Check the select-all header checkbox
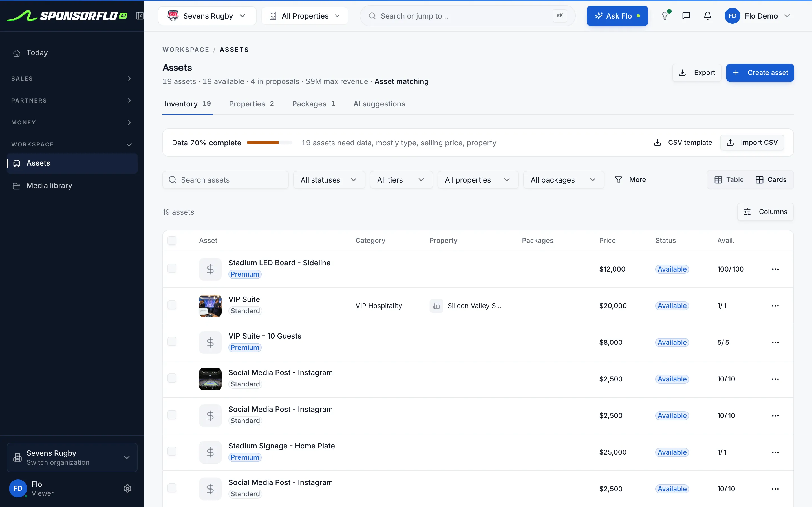The width and height of the screenshot is (812, 507). tap(172, 241)
